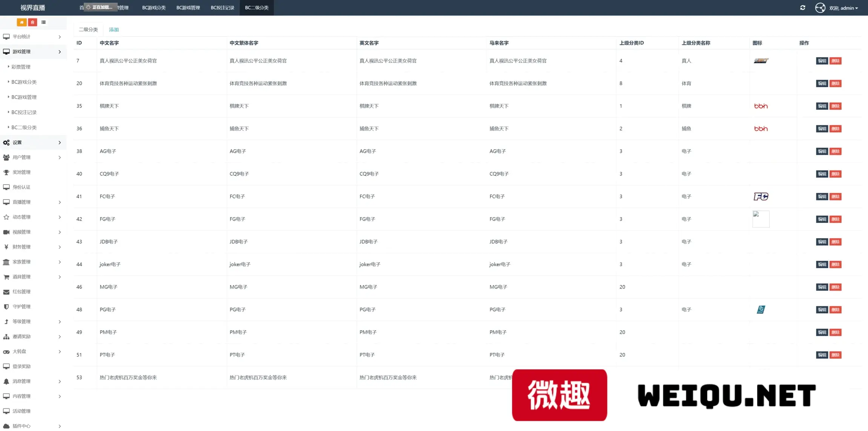Open the 添加 tab to add category
Viewport: 868px width, 431px height.
point(114,29)
